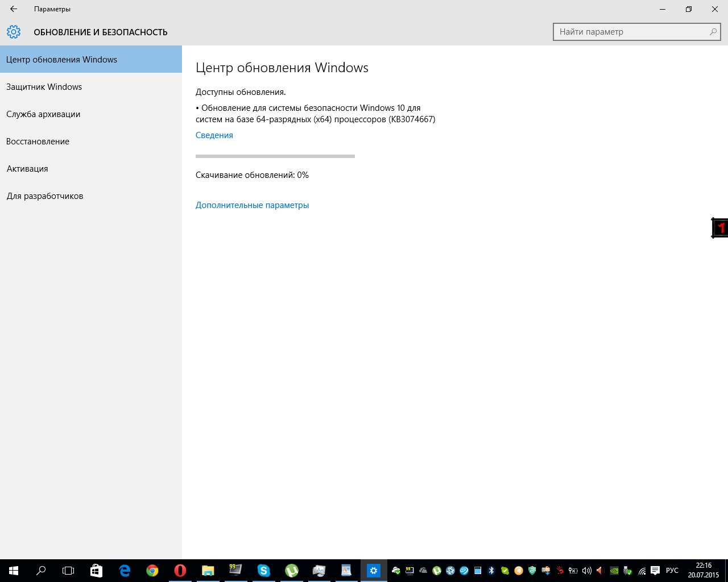Go back using the arrow in title bar
728x582 pixels.
(x=14, y=9)
